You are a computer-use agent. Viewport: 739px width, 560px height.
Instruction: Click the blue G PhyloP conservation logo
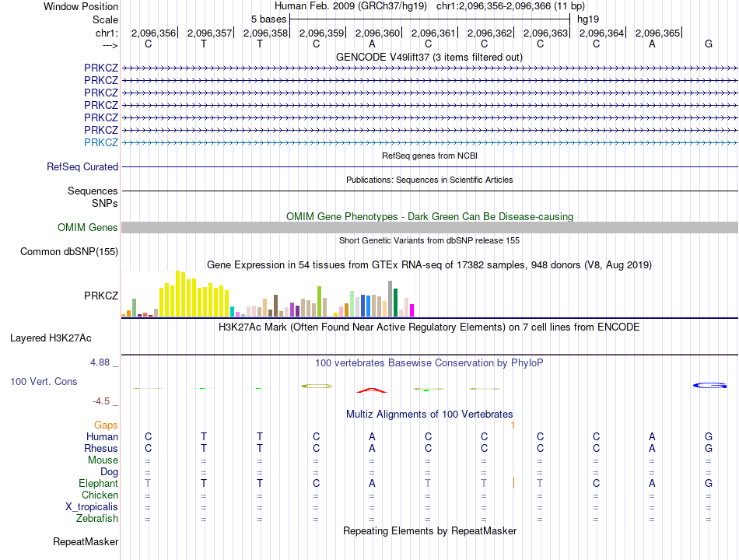click(709, 385)
